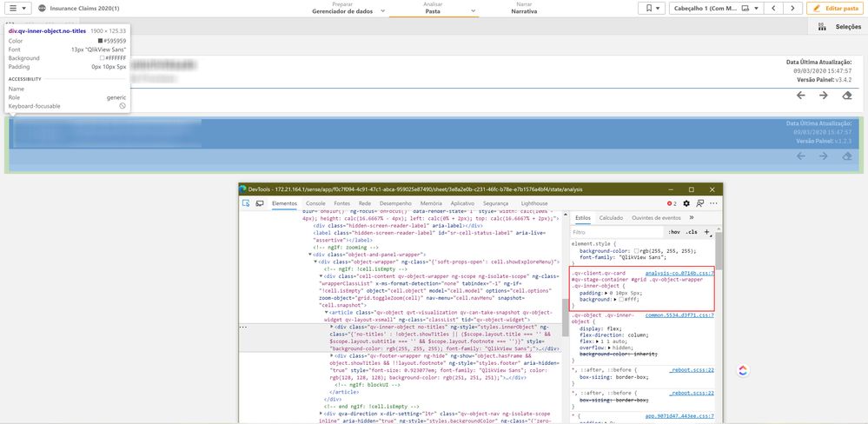Click the Edge icon in DevTools title bar
The height and width of the screenshot is (424, 868).
242,189
